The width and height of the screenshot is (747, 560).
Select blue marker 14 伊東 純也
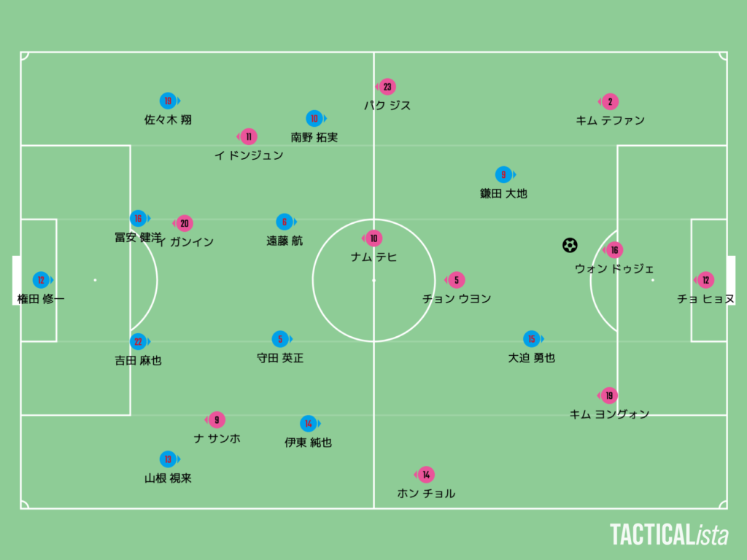click(309, 424)
